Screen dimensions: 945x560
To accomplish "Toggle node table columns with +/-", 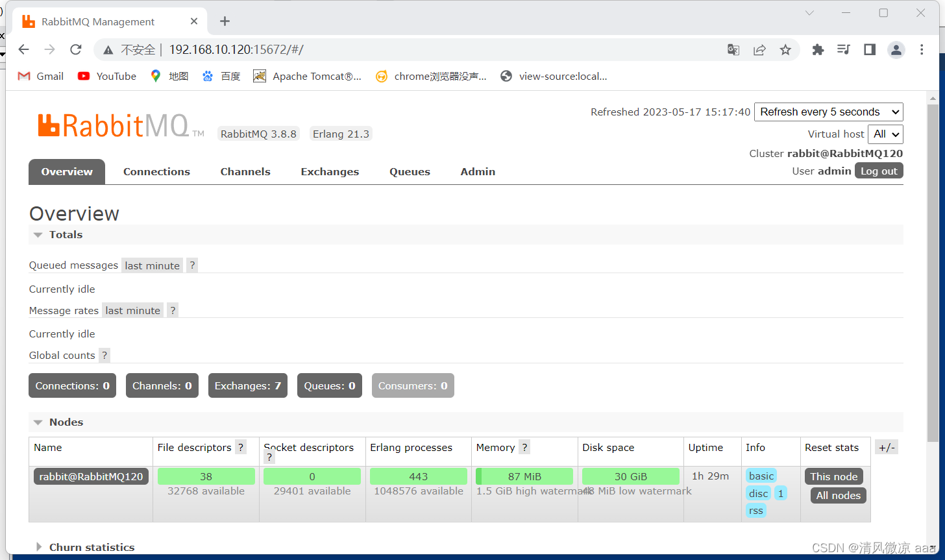I will point(886,447).
